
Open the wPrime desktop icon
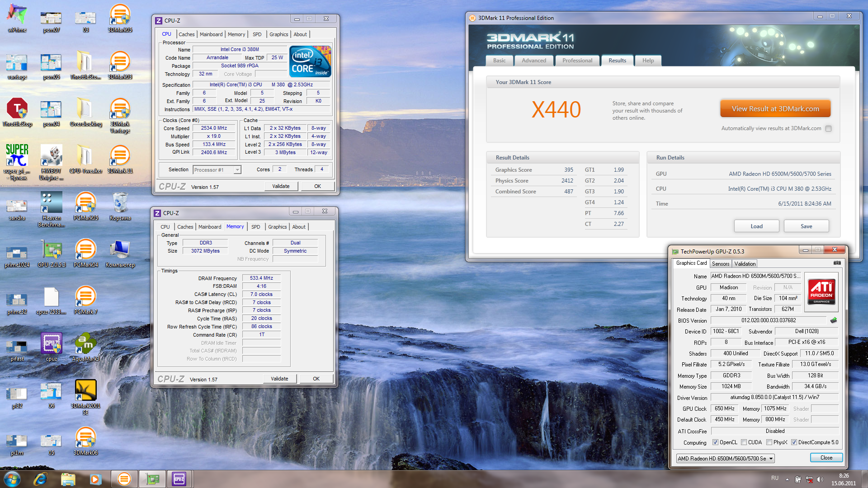[x=17, y=18]
